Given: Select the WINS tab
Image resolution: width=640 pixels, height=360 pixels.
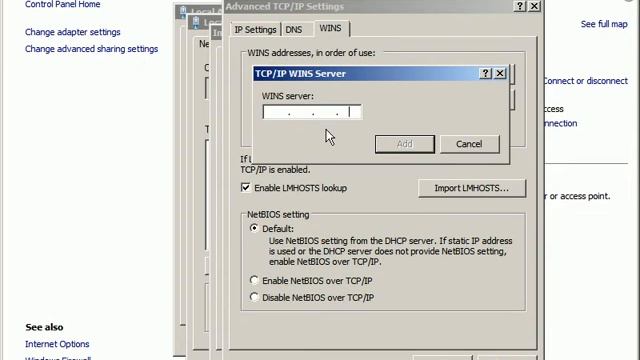Looking at the screenshot, I should [331, 29].
